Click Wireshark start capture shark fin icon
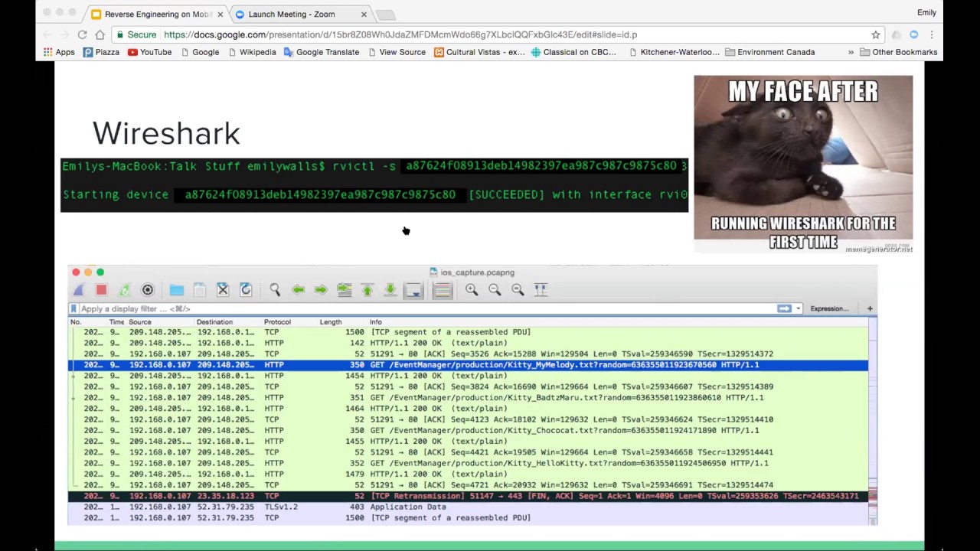Image resolution: width=980 pixels, height=551 pixels. pos(79,290)
